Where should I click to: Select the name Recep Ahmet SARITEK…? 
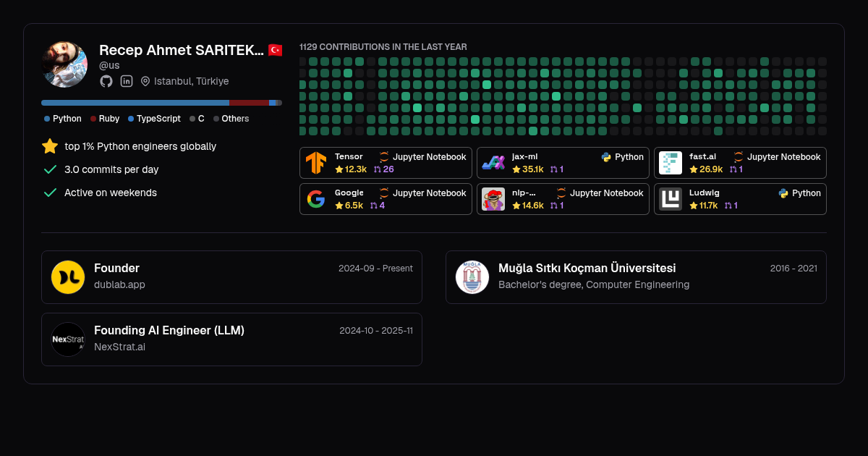[182, 50]
